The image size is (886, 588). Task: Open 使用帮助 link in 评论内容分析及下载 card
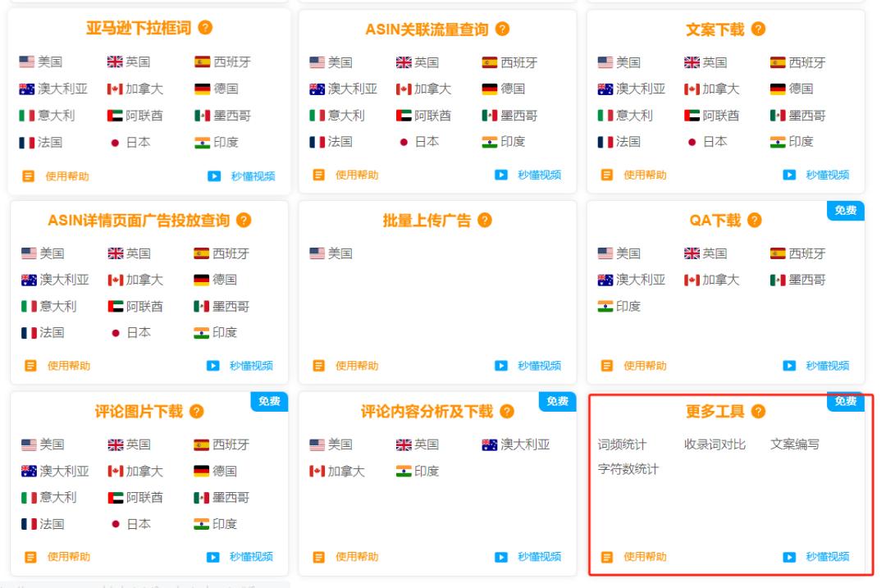pyautogui.click(x=357, y=557)
